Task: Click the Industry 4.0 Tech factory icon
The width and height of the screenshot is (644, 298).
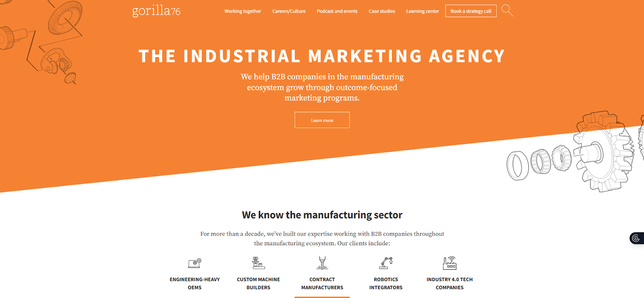Action: coord(450,263)
